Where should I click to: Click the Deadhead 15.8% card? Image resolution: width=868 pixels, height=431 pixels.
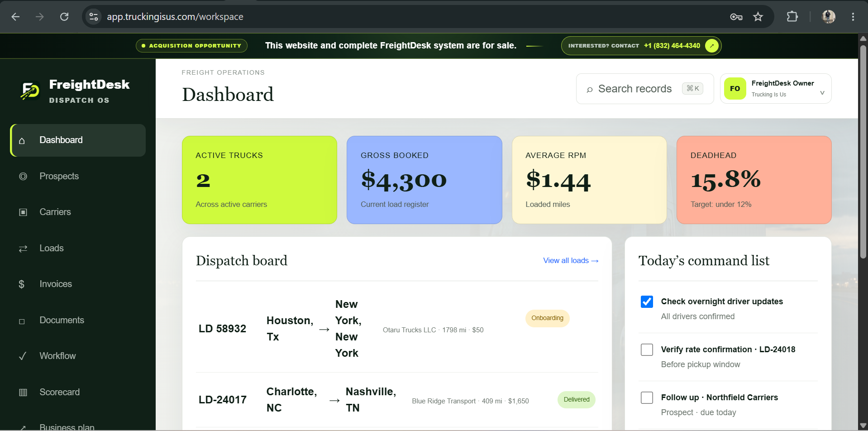click(x=754, y=180)
